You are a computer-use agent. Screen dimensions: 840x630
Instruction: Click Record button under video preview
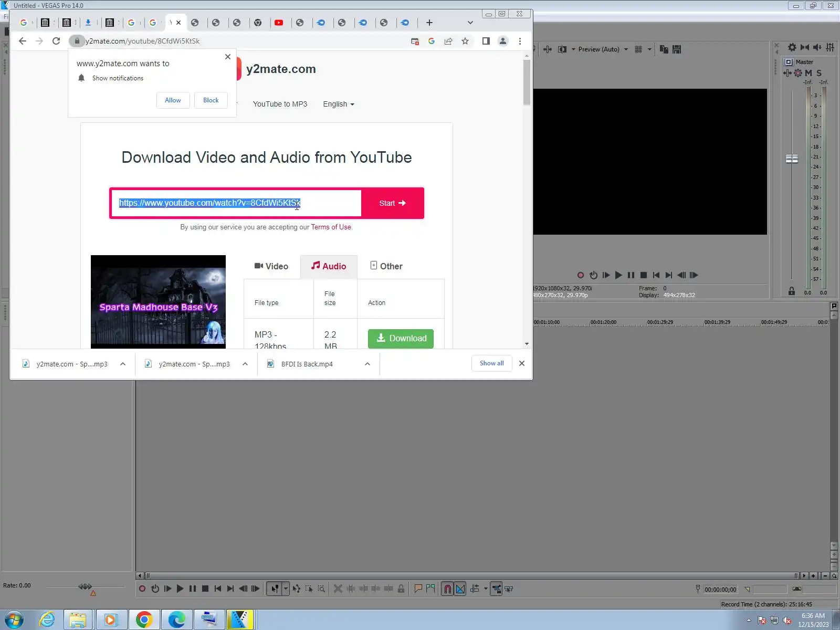(x=581, y=275)
